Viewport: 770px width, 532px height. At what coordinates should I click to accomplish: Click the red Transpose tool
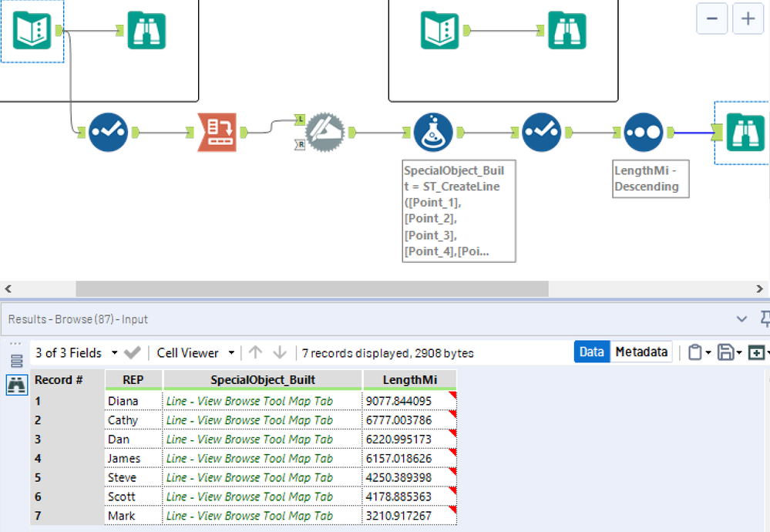[217, 132]
